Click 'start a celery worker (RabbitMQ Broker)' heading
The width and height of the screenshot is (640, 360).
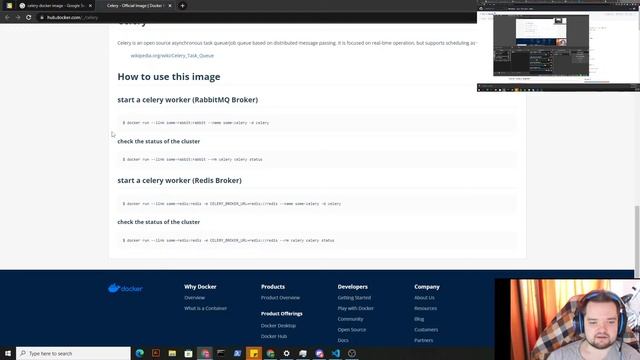click(187, 100)
